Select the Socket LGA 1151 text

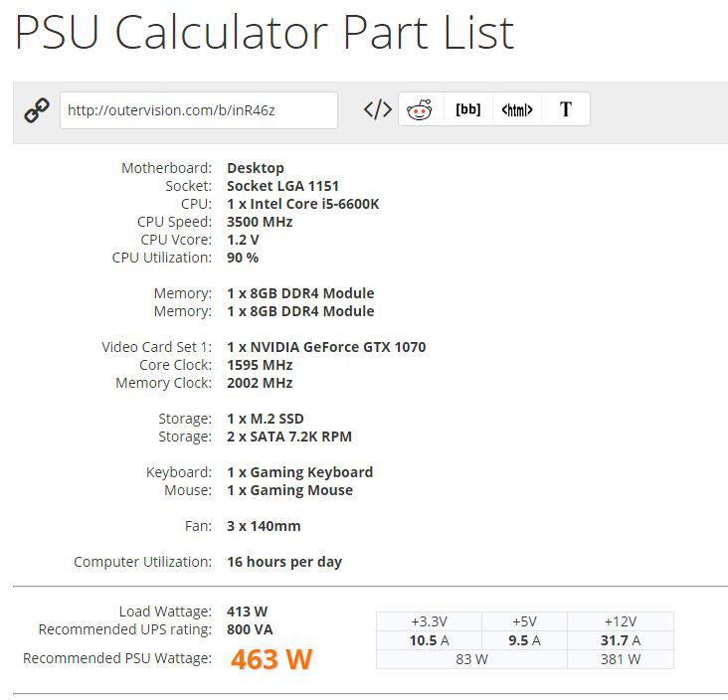[x=282, y=186]
